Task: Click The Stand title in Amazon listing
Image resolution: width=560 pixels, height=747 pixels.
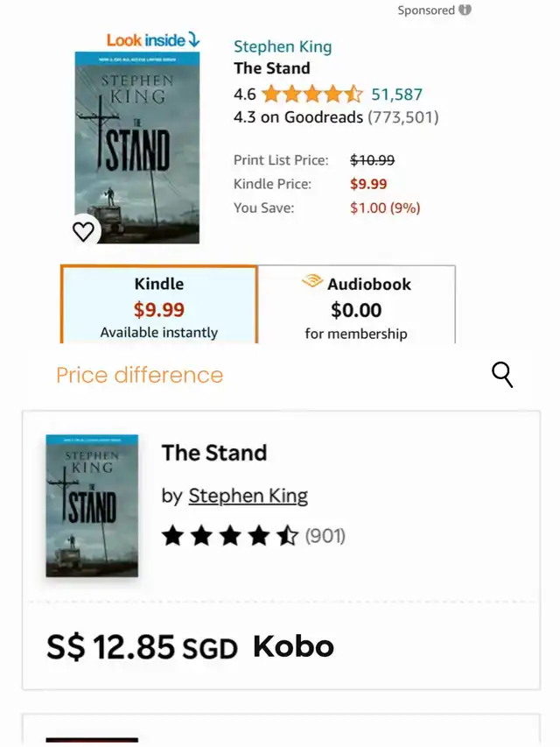Action: [271, 68]
